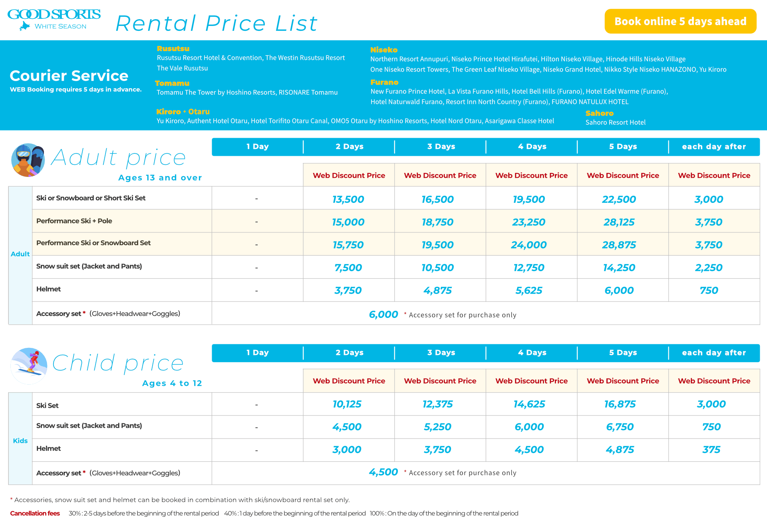Click the adult skiers avatar illustration
Screen dimensions: 767x532
28,160
